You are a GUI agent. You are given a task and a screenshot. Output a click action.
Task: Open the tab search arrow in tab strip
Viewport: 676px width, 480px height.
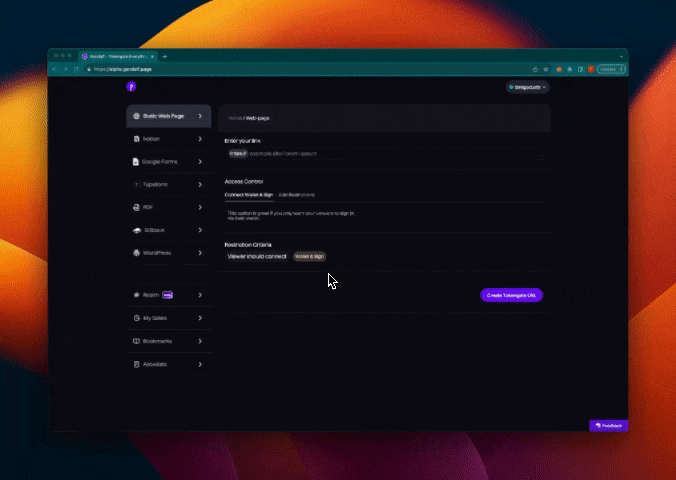[x=621, y=56]
